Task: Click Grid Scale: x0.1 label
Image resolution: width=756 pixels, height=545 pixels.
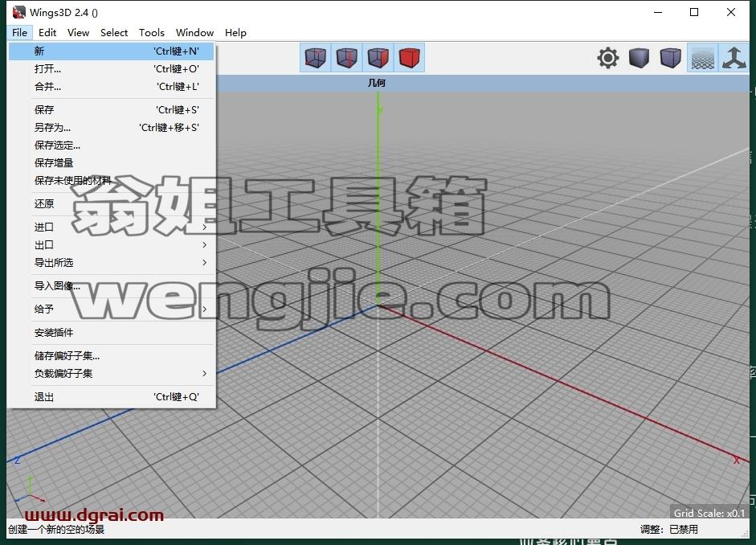Action: point(709,513)
